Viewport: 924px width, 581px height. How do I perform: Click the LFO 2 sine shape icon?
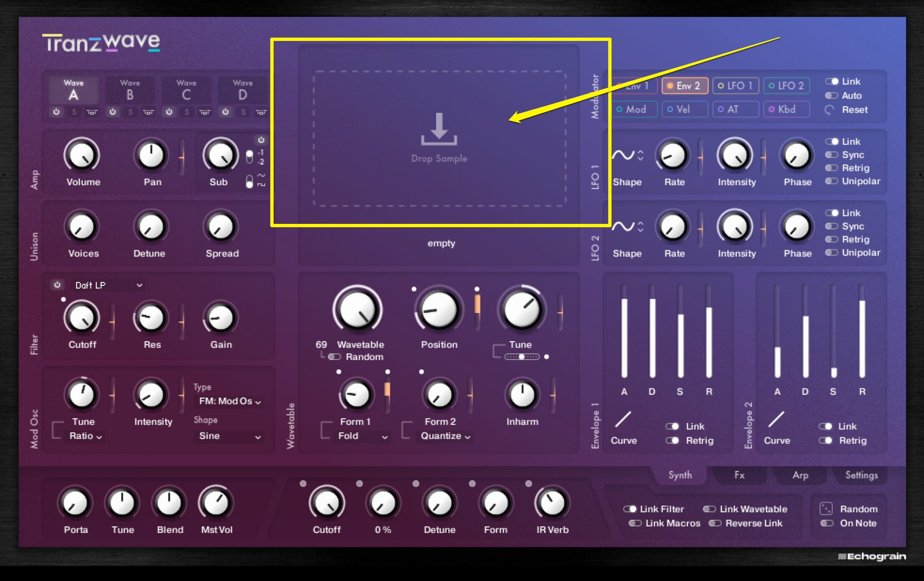[623, 227]
